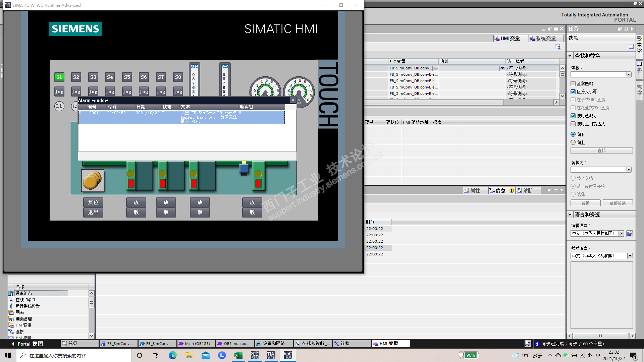Select the 向上 radio button
Image resolution: width=644 pixels, height=362 pixels.
(573, 142)
